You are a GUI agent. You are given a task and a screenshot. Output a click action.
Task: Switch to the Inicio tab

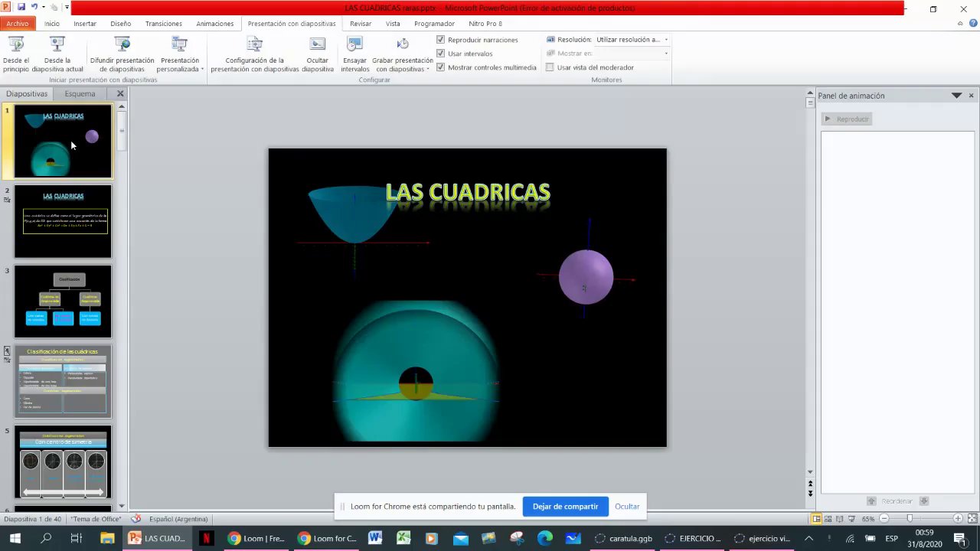pyautogui.click(x=51, y=24)
